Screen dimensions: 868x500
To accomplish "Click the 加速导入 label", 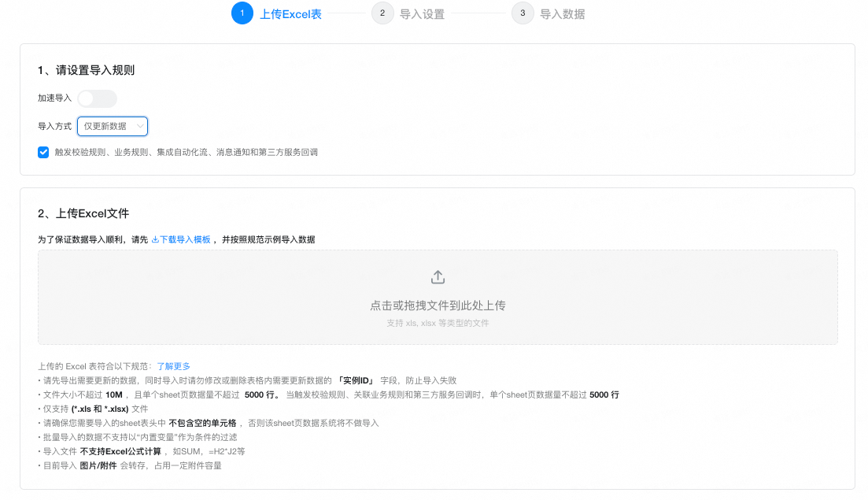I will click(54, 98).
